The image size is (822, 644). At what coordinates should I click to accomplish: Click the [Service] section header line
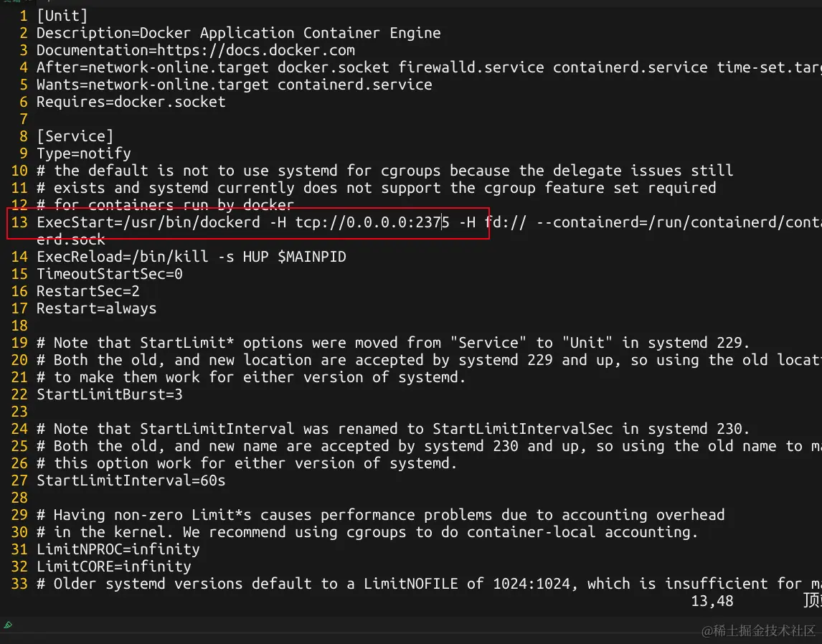(75, 136)
